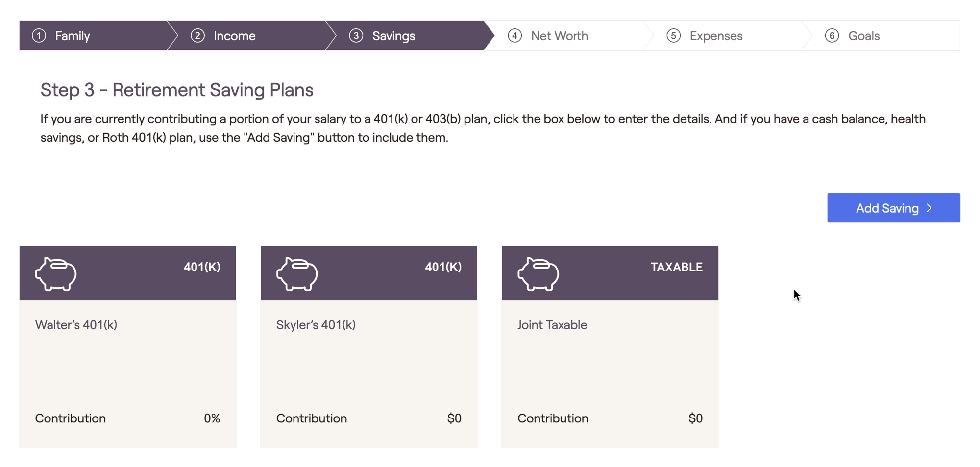
Task: Open the Net Worth step
Action: point(568,36)
